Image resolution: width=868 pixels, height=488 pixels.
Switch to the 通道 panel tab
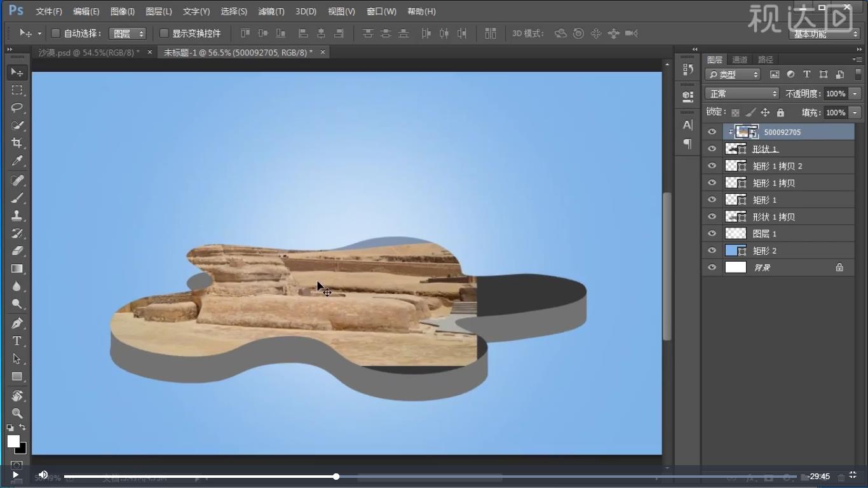[740, 60]
